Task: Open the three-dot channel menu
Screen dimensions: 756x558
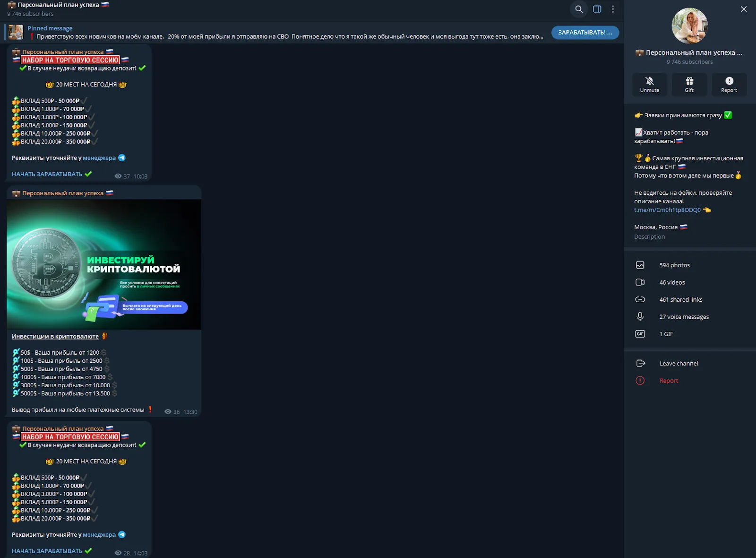Action: [613, 9]
